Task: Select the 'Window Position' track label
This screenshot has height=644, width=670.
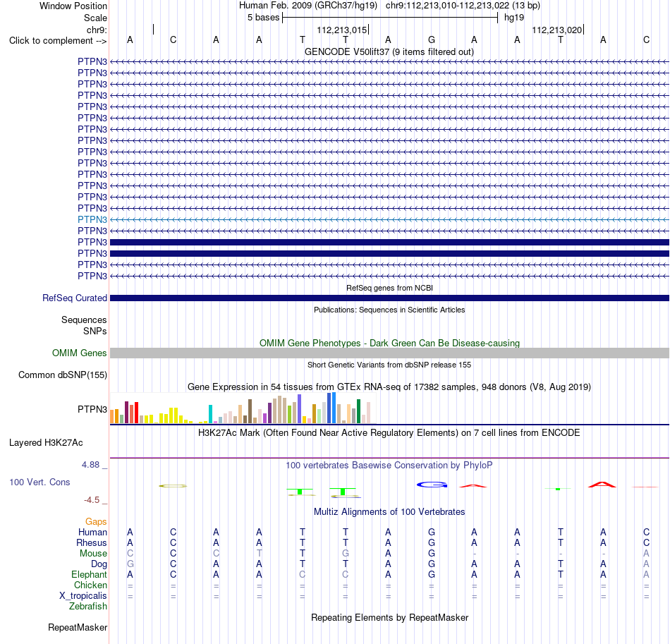Action: click(73, 6)
